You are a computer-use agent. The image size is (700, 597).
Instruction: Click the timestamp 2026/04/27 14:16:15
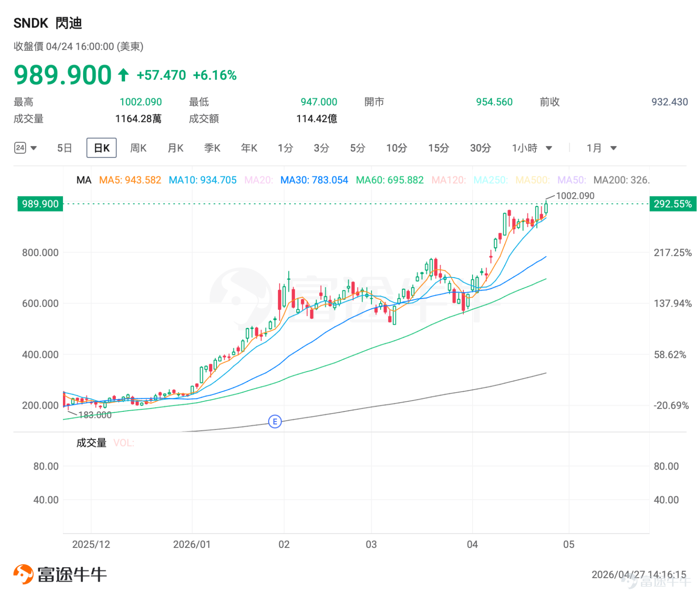click(x=639, y=574)
